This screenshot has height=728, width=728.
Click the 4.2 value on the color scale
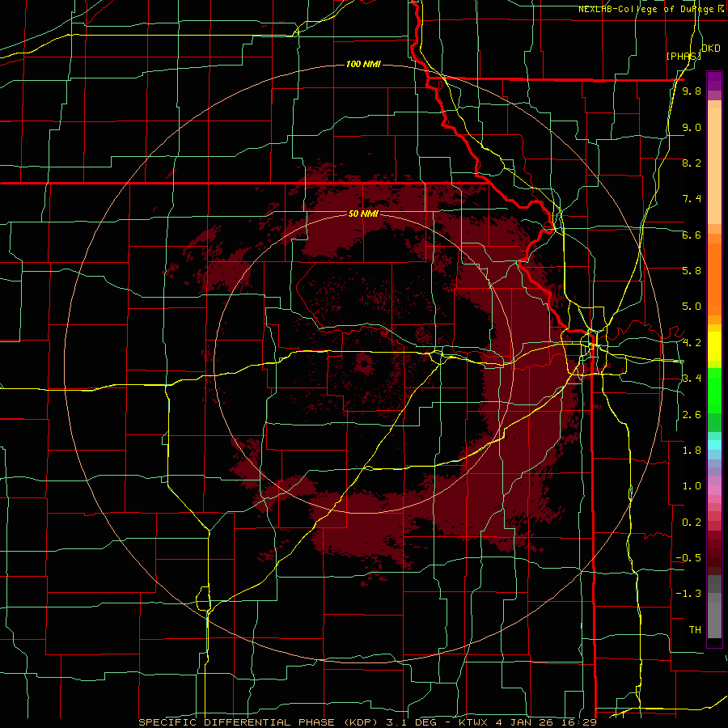[692, 343]
